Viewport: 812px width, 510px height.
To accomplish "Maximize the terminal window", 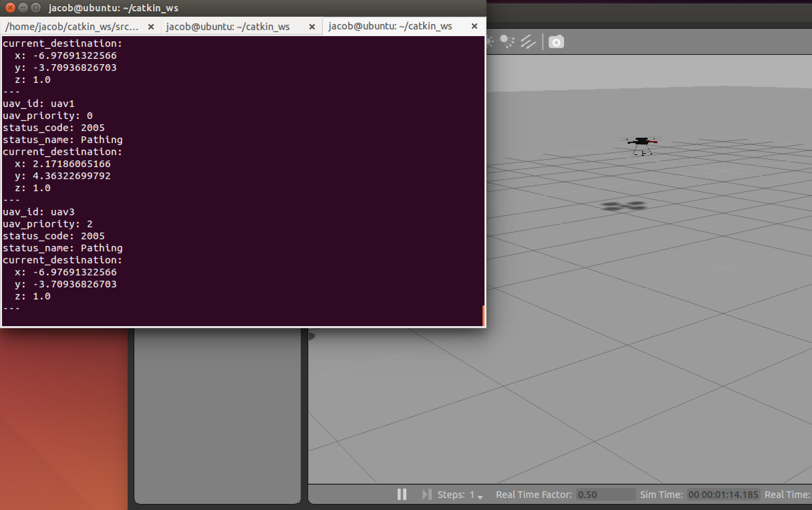I will 36,7.
